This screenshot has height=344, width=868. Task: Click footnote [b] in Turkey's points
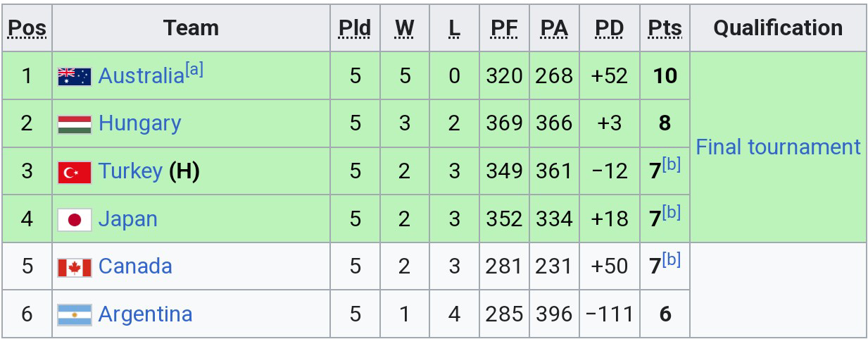tap(672, 165)
